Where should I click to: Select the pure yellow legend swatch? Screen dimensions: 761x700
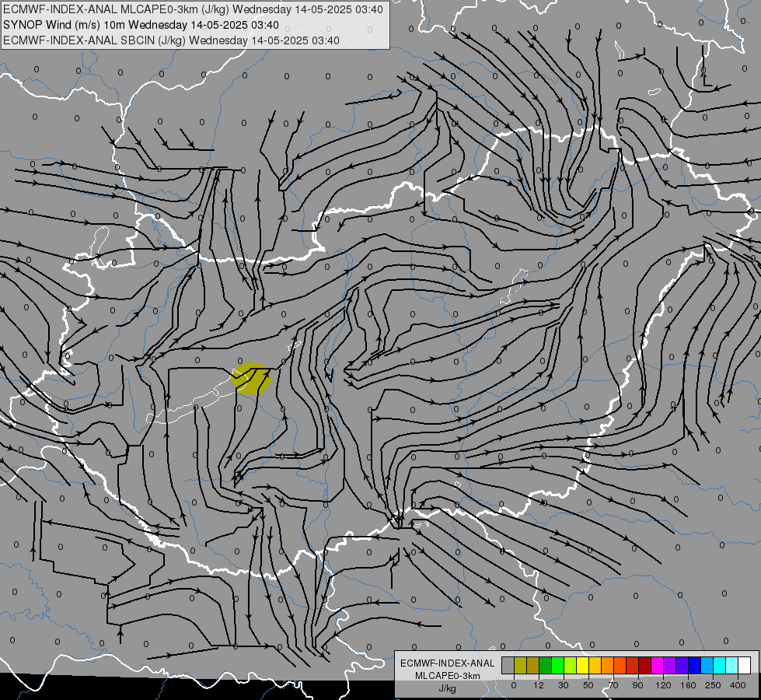tap(582, 665)
